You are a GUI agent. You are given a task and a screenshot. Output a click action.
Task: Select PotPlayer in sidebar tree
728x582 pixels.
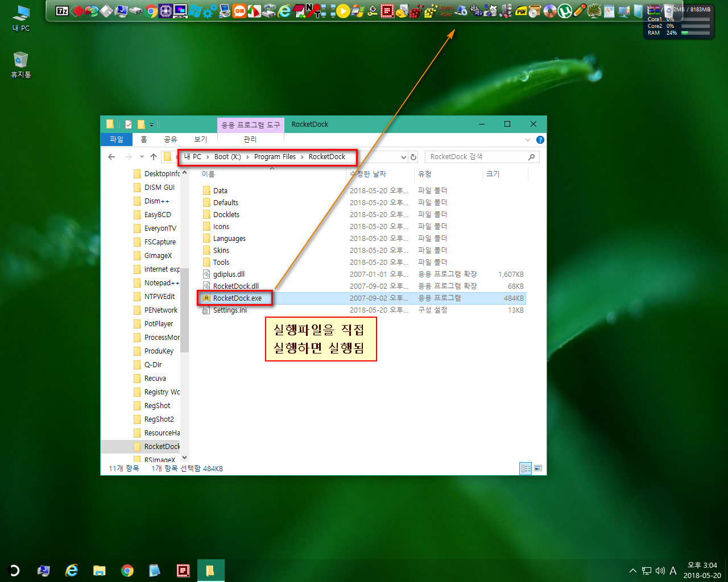click(158, 323)
